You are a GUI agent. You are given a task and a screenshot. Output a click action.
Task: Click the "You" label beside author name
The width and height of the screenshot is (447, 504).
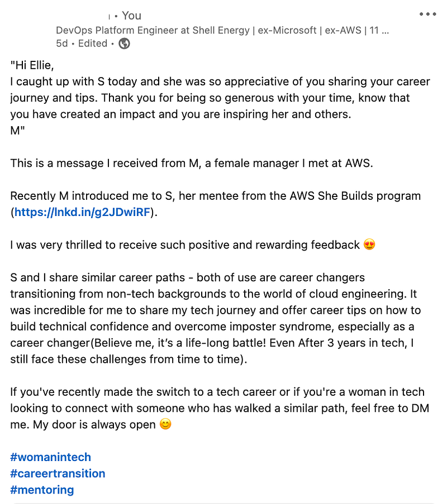coord(131,16)
